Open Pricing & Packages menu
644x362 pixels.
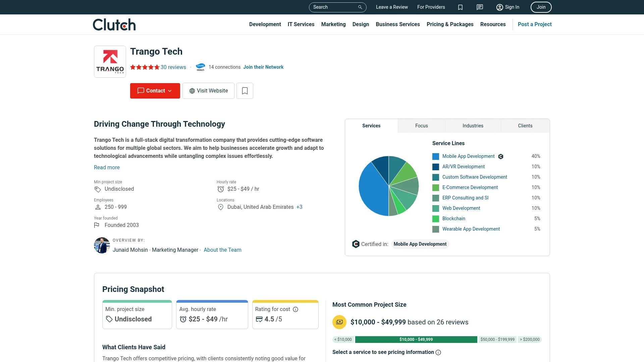(450, 24)
